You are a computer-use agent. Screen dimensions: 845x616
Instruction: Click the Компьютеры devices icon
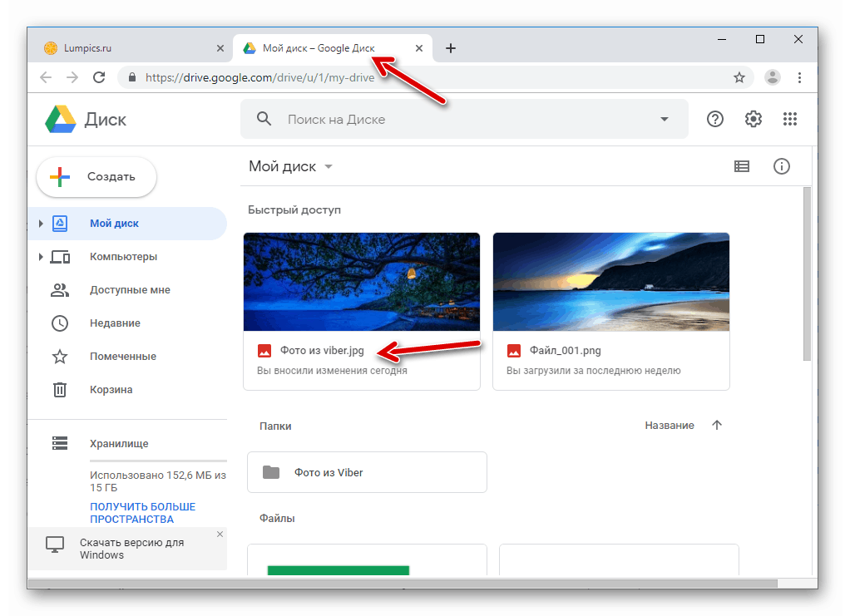60,257
